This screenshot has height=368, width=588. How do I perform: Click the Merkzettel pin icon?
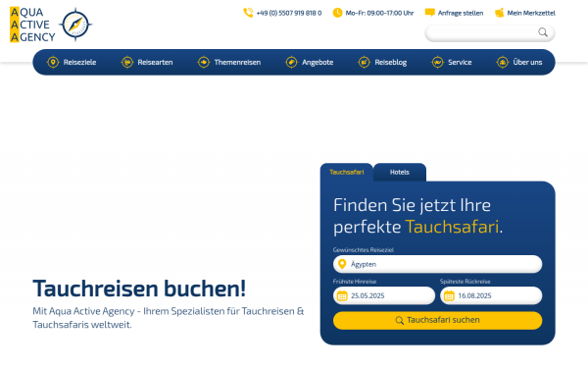point(500,13)
